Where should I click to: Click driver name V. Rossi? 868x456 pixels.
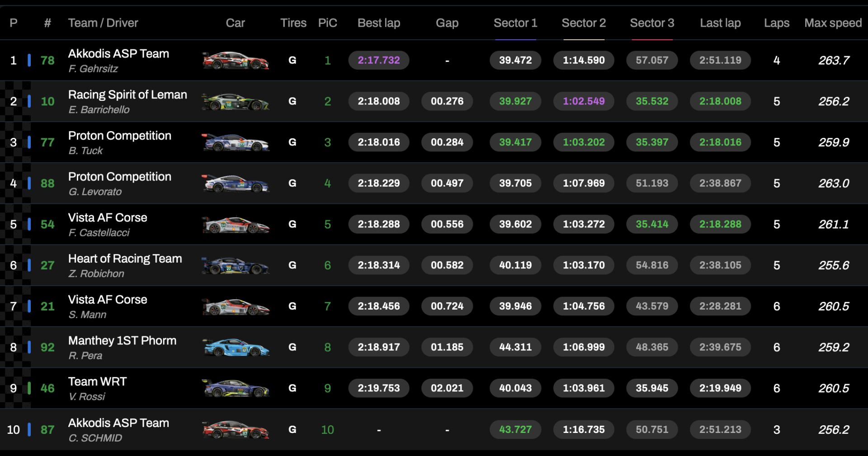click(87, 397)
